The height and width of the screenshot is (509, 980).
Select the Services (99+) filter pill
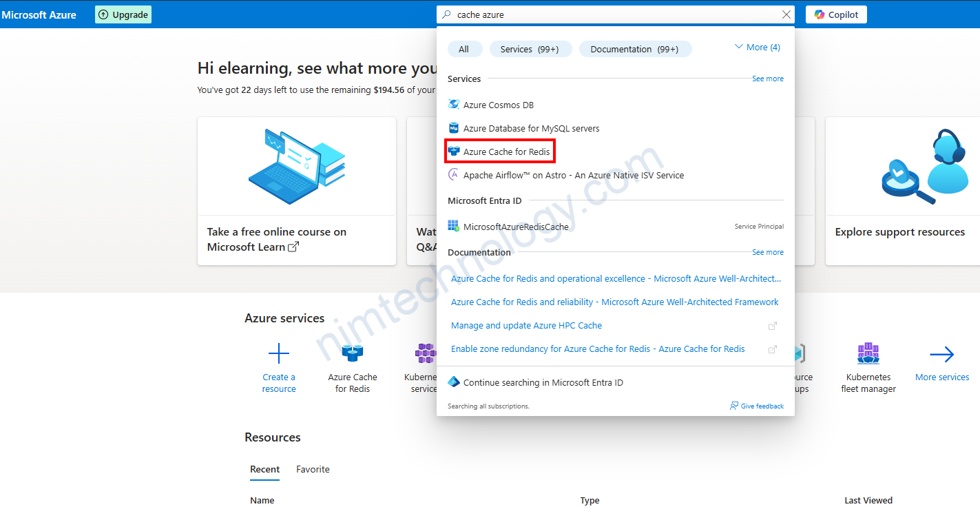[x=529, y=49]
